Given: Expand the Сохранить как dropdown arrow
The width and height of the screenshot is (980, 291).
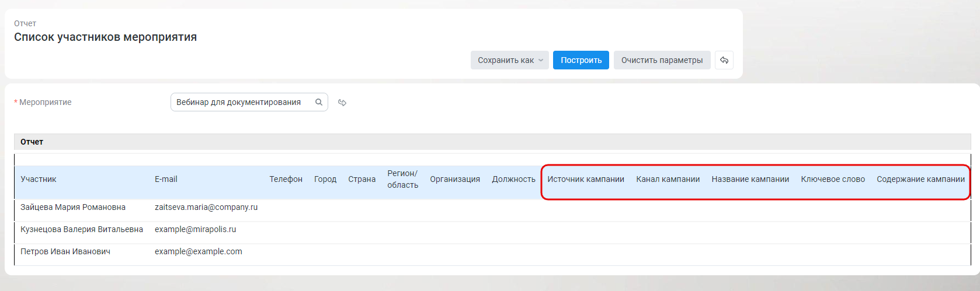Looking at the screenshot, I should 541,60.
